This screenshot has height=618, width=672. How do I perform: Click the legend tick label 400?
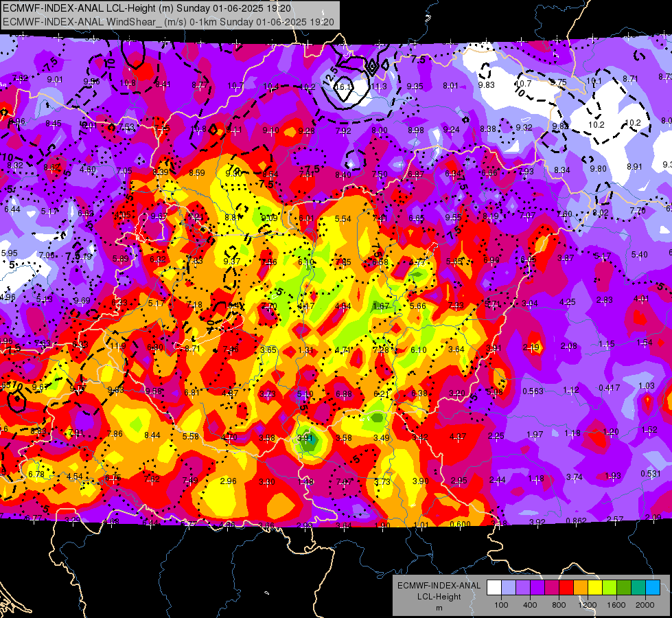[x=530, y=605]
